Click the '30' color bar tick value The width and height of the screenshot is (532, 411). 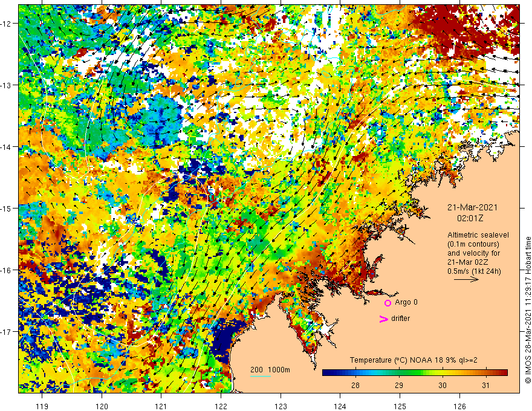pyautogui.click(x=443, y=386)
